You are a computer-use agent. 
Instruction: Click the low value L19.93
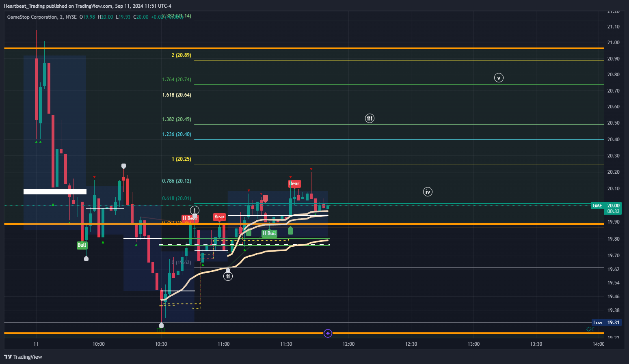(x=123, y=17)
